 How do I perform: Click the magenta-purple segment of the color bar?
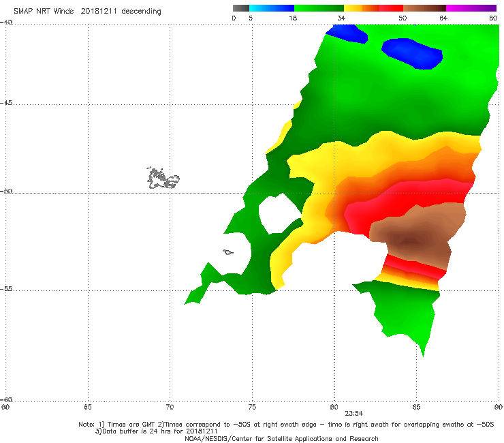click(x=471, y=8)
